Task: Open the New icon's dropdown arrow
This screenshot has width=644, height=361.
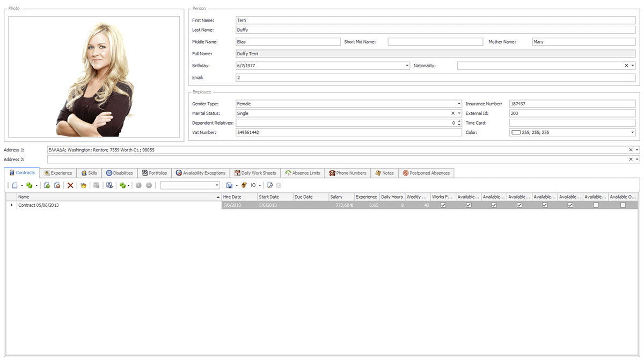Action: 22,185
